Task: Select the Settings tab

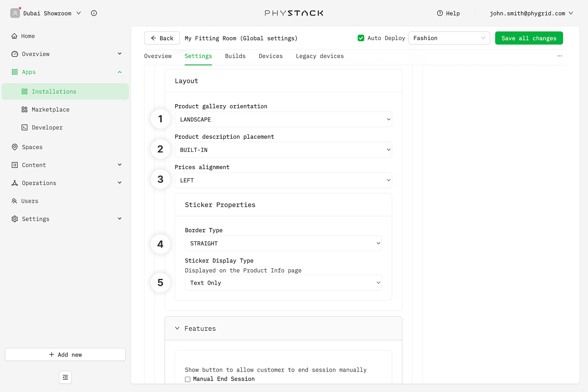Action: coord(198,56)
